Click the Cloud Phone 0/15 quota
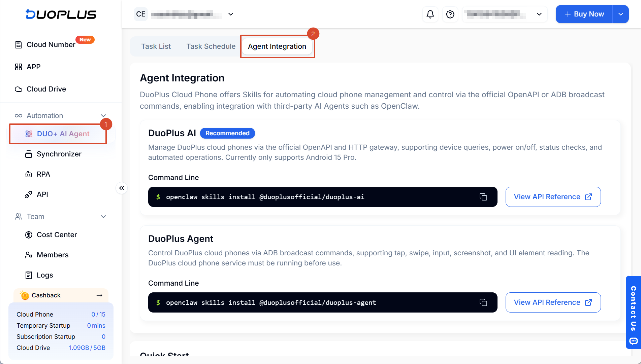 pos(98,315)
